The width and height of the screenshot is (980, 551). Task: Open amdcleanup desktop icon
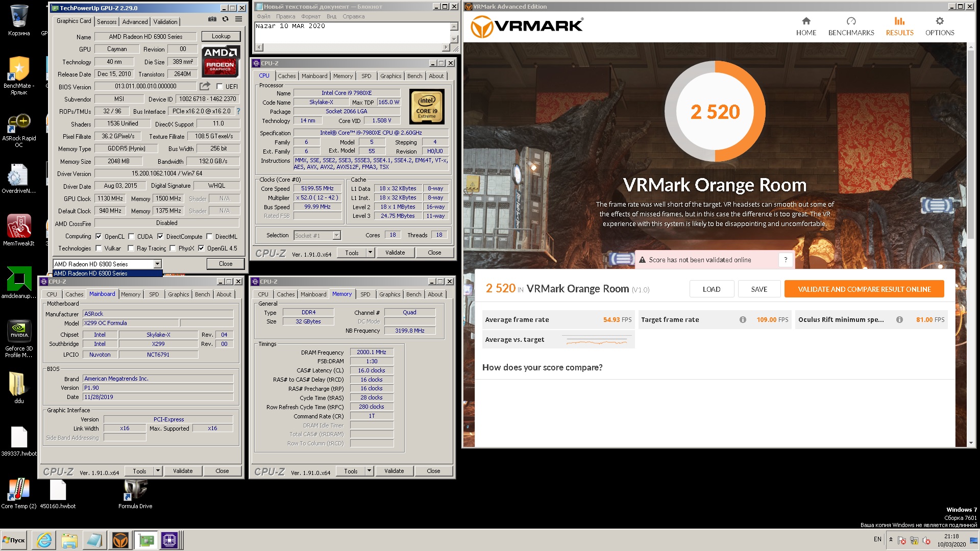pos(19,282)
